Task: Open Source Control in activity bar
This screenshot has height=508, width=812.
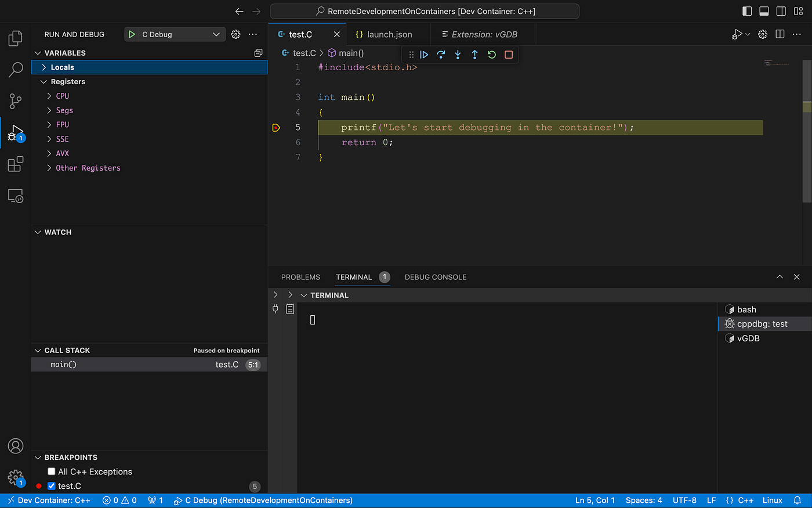Action: click(x=16, y=101)
